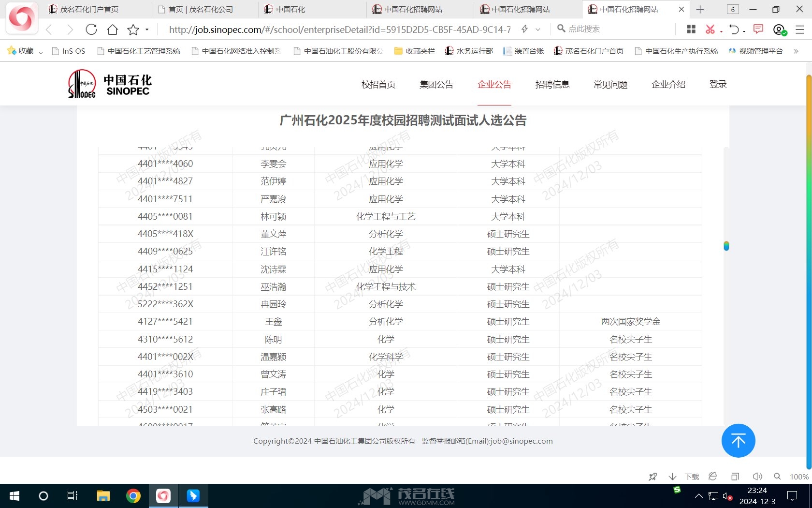Toggle the browser page sound icon
The image size is (812, 508).
(x=757, y=477)
